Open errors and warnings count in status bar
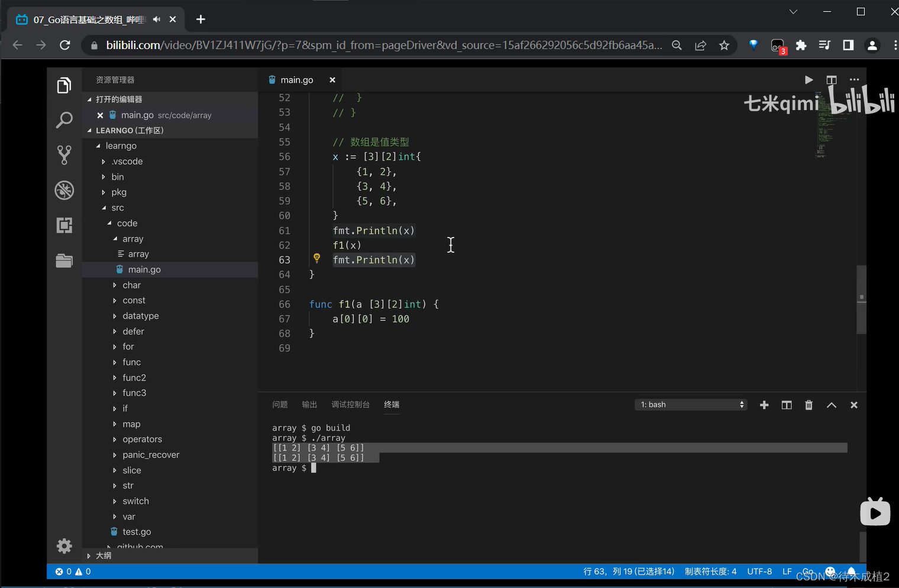This screenshot has width=899, height=588. point(73,571)
